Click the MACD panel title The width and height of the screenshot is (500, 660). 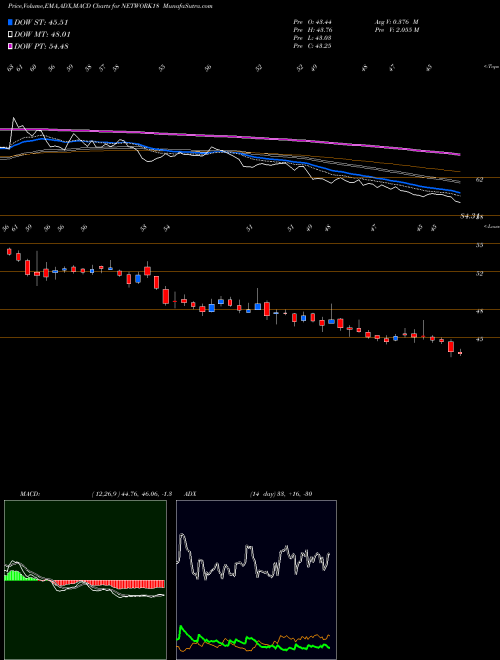tap(29, 494)
